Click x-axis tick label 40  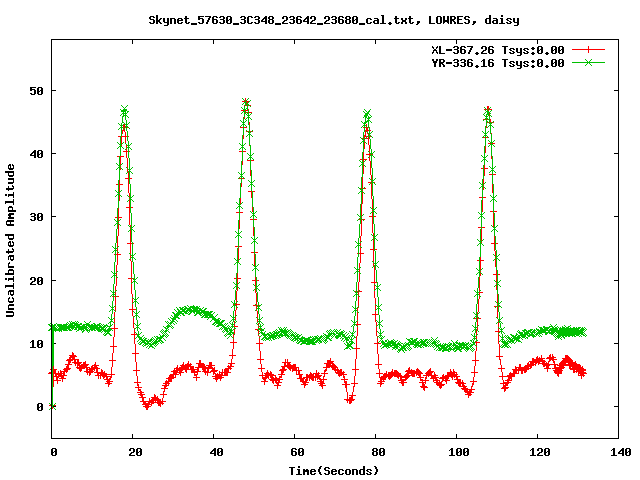pyautogui.click(x=216, y=452)
